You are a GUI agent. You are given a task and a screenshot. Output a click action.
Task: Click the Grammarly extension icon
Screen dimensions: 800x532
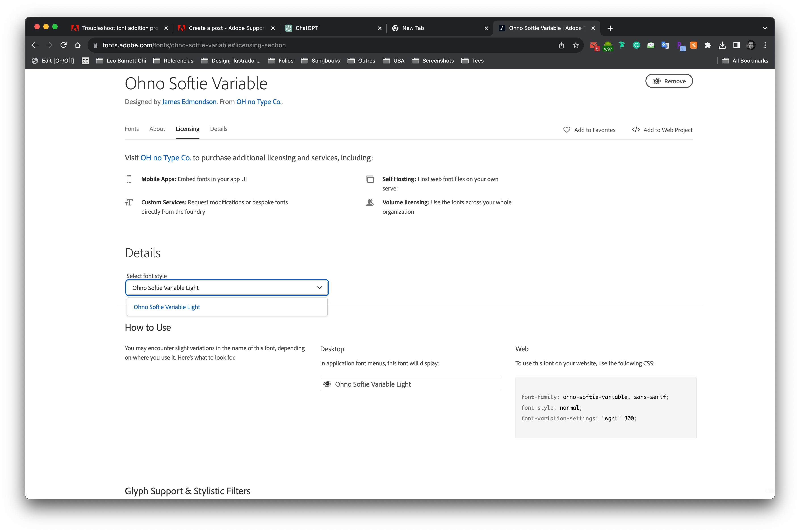(x=637, y=45)
